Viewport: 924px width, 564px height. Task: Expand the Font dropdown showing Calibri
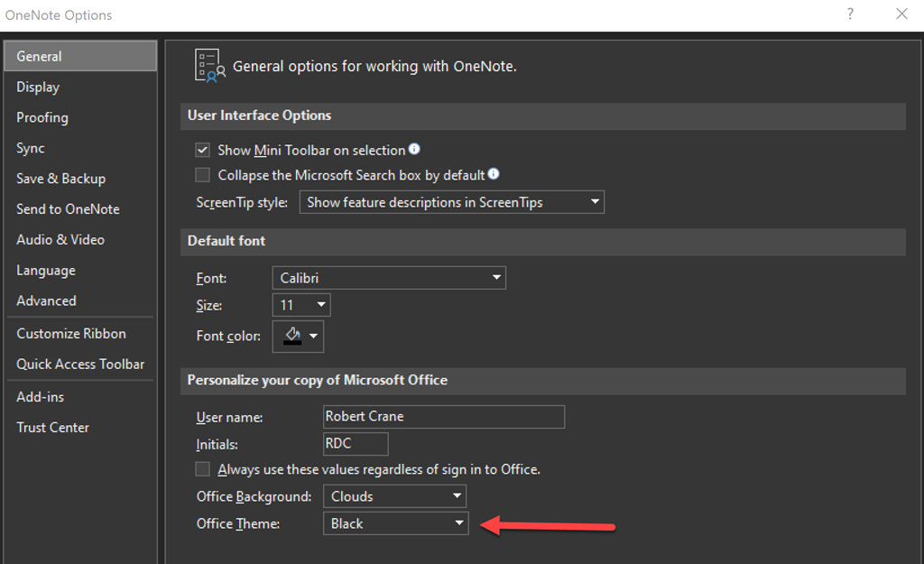[x=388, y=278]
